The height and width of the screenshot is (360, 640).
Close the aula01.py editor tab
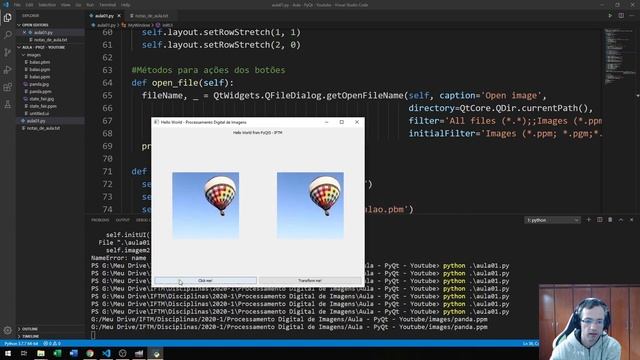click(119, 16)
